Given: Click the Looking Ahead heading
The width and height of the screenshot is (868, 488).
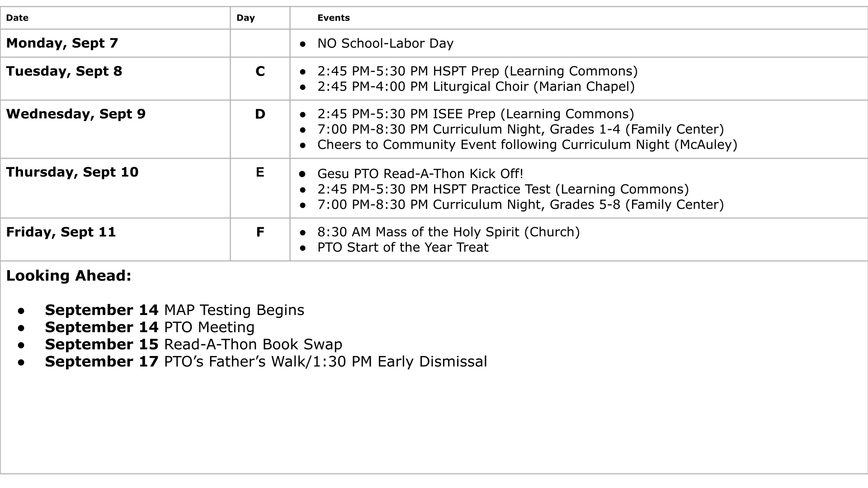Looking at the screenshot, I should [69, 276].
